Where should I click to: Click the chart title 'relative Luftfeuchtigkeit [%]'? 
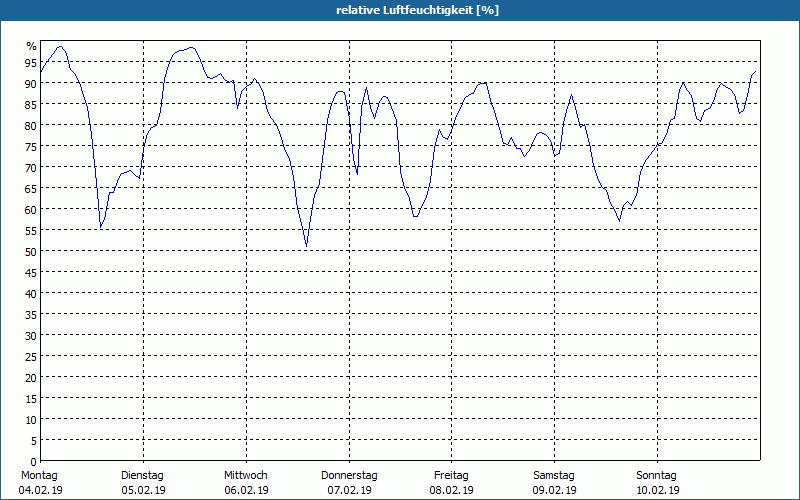(x=417, y=10)
